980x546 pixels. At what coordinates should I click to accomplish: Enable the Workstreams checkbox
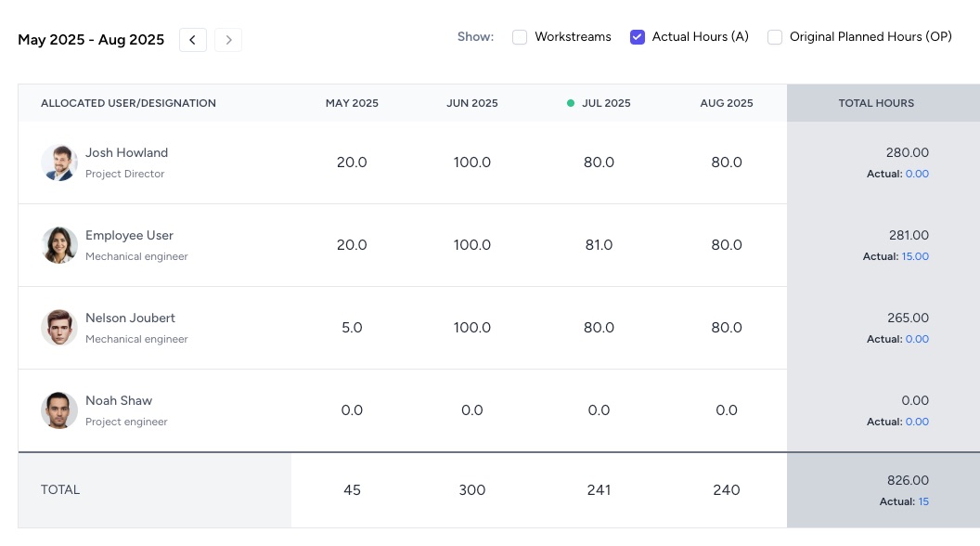click(520, 37)
